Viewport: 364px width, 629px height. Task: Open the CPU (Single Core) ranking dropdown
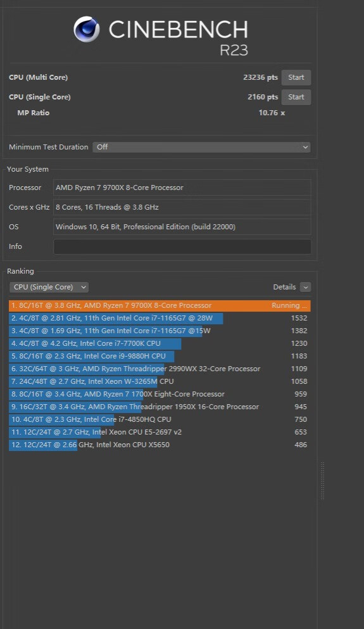click(x=49, y=287)
